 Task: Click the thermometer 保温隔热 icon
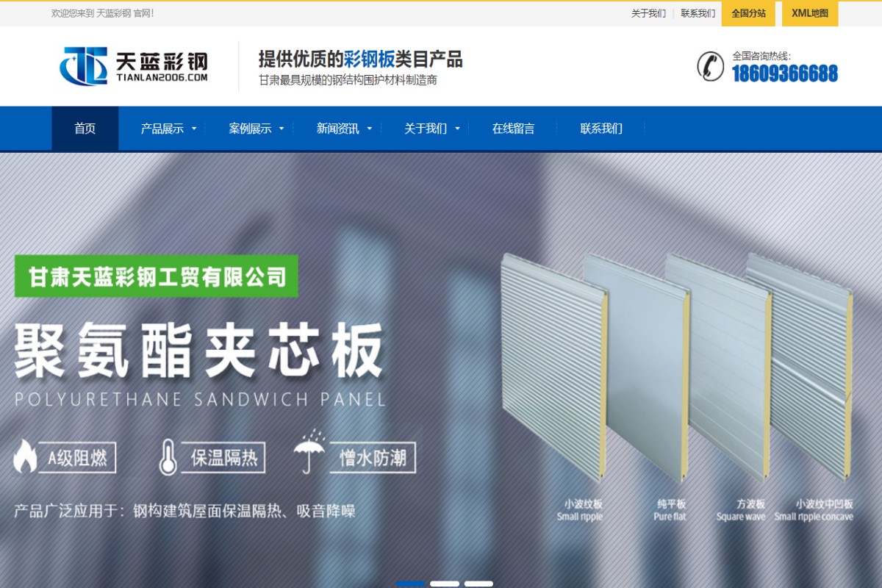(168, 456)
